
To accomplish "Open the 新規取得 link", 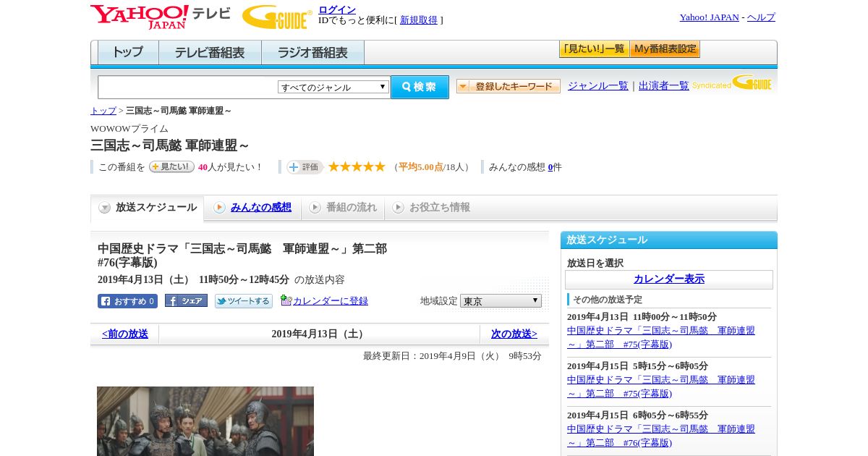I will [x=419, y=20].
